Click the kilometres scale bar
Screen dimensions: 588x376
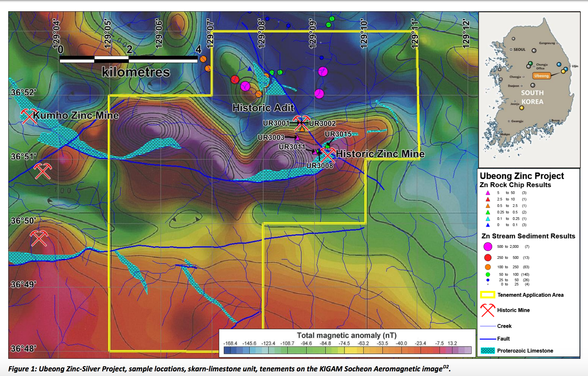point(128,59)
